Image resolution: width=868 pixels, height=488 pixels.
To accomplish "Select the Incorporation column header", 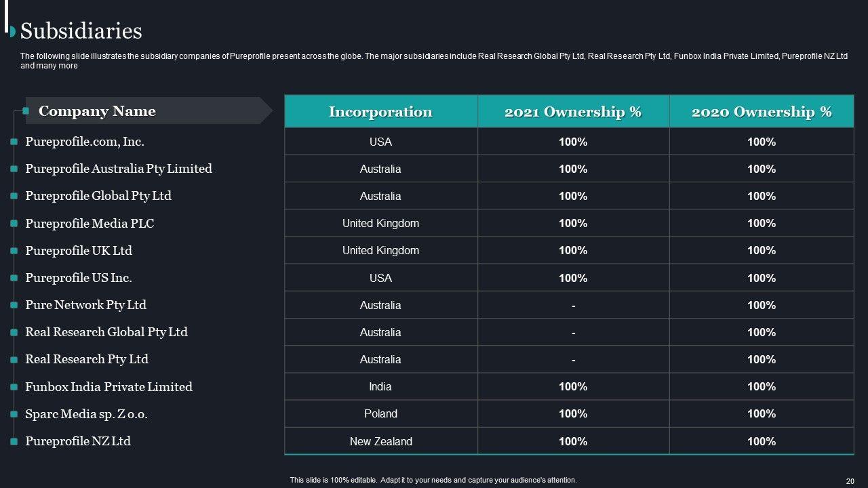I will pyautogui.click(x=380, y=112).
